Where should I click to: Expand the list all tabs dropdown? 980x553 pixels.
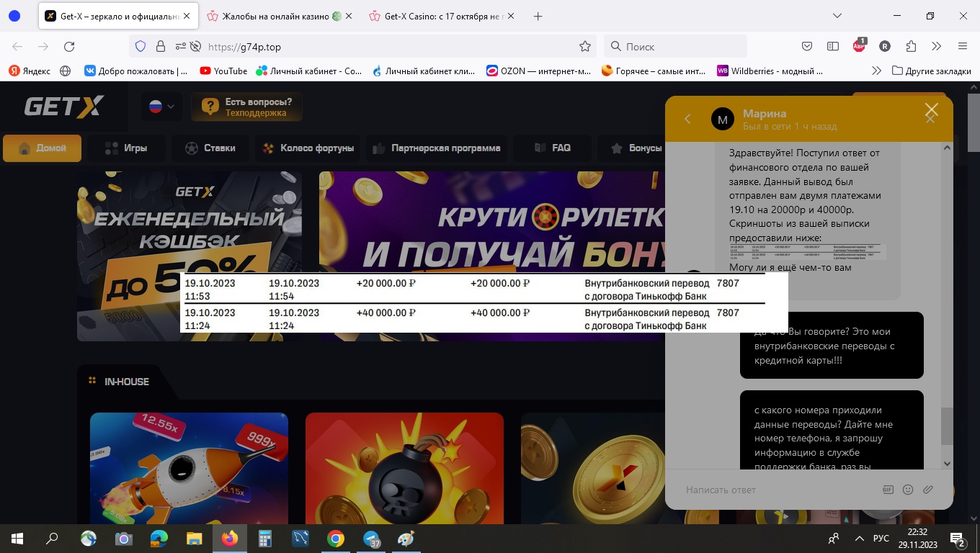click(x=837, y=16)
